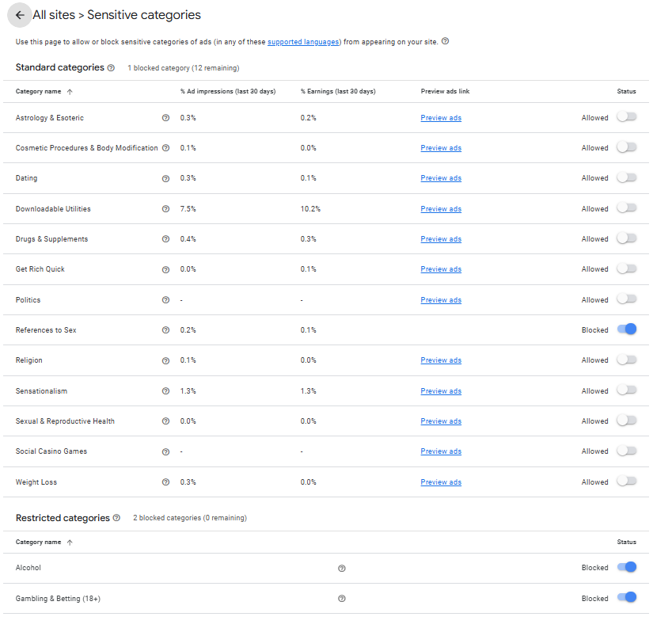The image size is (672, 632).
Task: Sort Standard categories by Category name arrow
Action: coord(70,92)
